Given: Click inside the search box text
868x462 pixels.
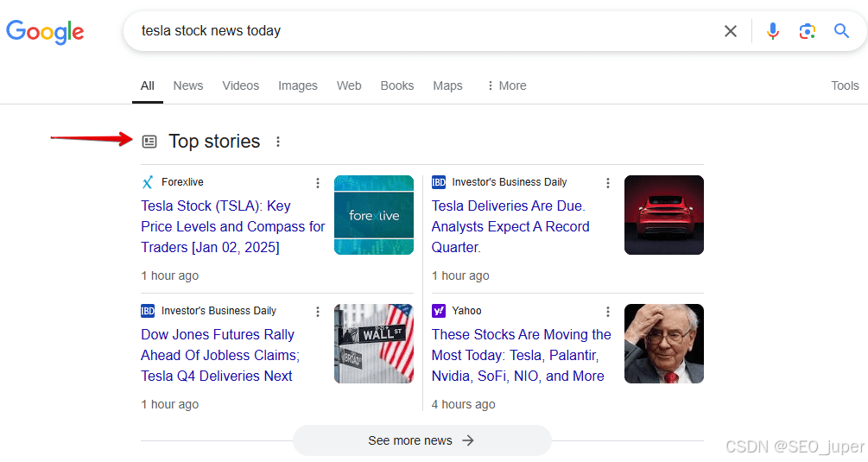Looking at the screenshot, I should pyautogui.click(x=211, y=31).
